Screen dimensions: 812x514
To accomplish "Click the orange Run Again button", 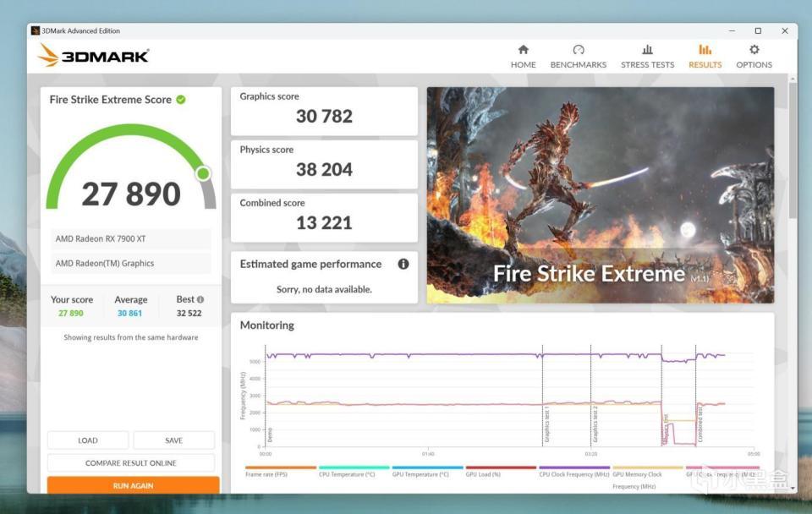I will pyautogui.click(x=133, y=485).
